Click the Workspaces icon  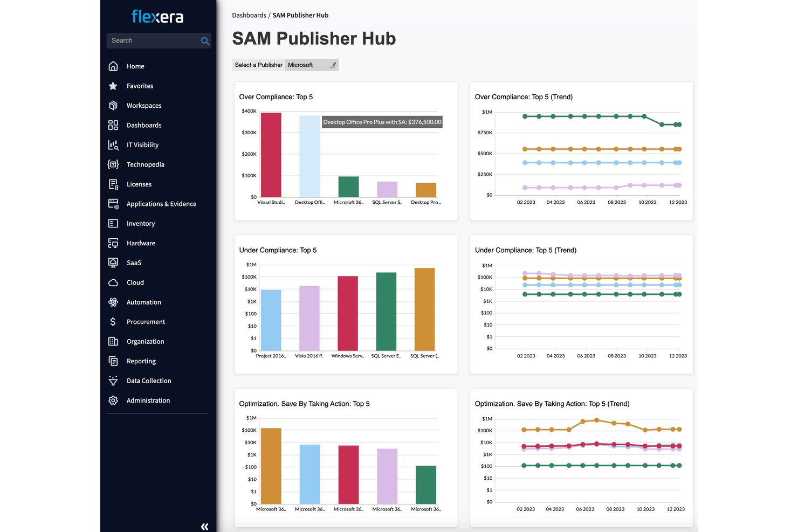(113, 106)
